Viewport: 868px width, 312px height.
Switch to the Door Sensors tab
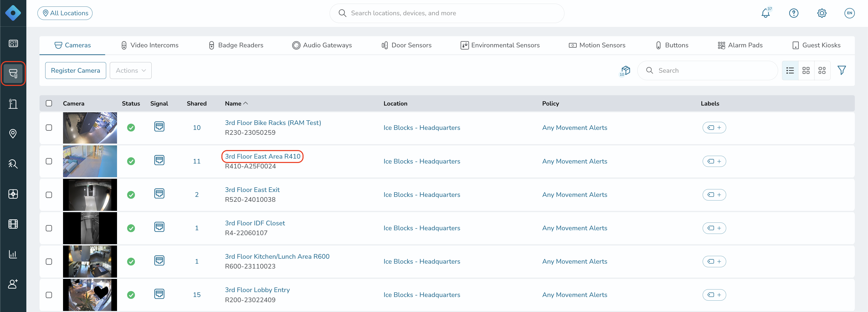406,45
